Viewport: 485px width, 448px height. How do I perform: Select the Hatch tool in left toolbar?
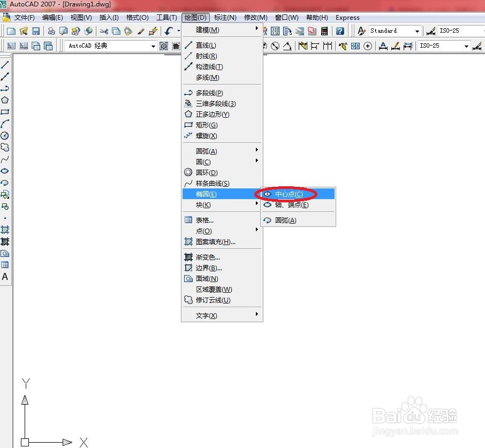5,230
